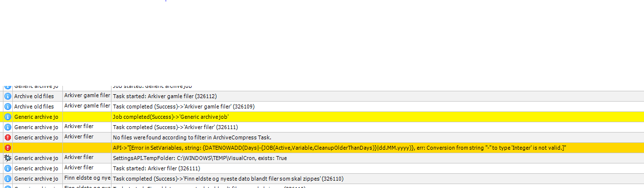Image resolution: width=644 pixels, height=188 pixels.
Task: Click 'Finn eldste og nye' task cell in (326110) completed row
Action: pyautogui.click(x=87, y=178)
